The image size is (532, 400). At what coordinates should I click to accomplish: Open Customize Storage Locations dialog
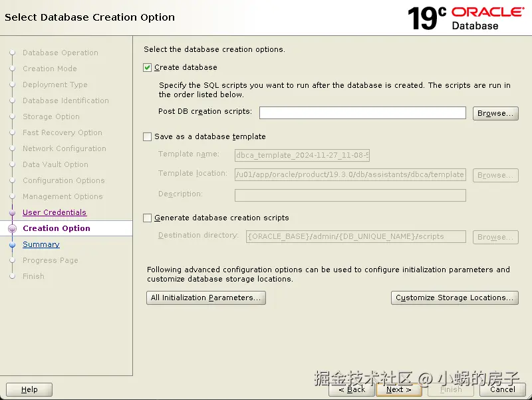455,298
